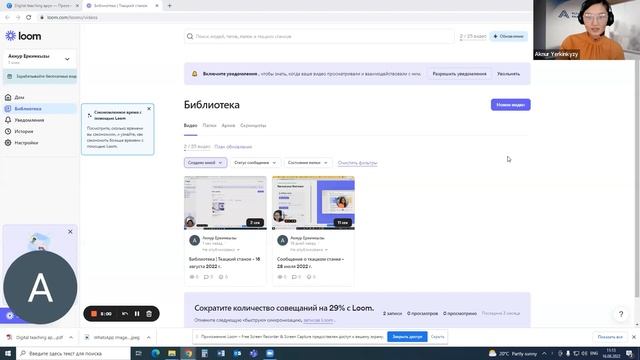Click Скрыть in the sharing bar
The height and width of the screenshot is (360, 640).
click(438, 337)
